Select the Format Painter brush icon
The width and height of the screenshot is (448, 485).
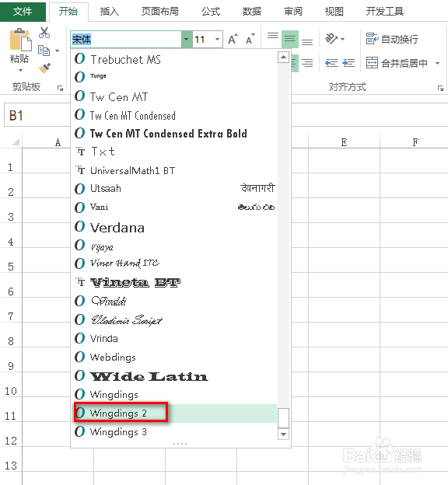(x=44, y=68)
